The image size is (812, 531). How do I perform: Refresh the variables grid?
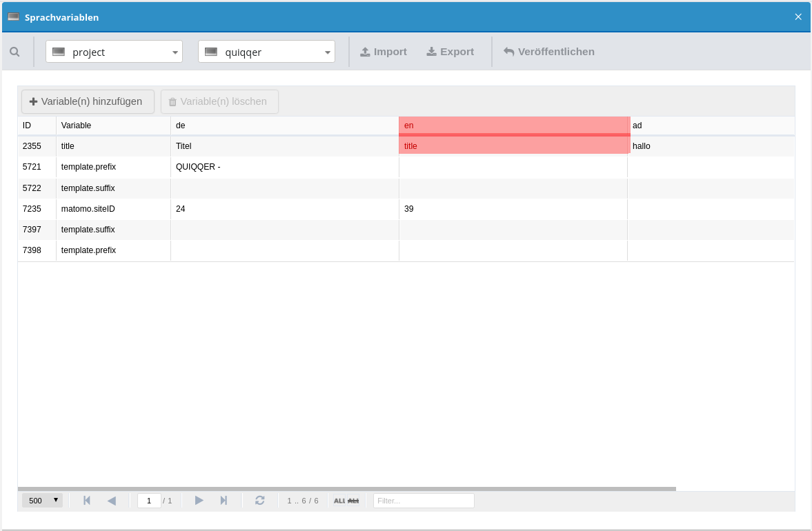click(x=260, y=501)
